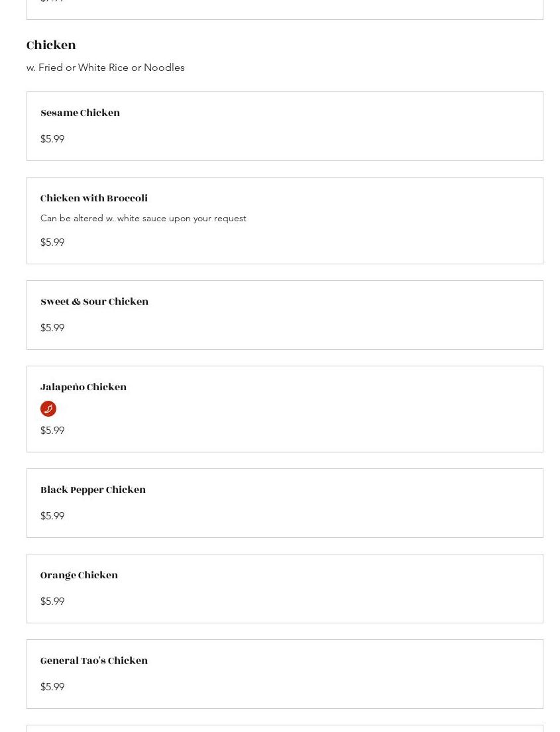Click the white sauce alteration note
This screenshot has width=560, height=732.
(x=143, y=219)
